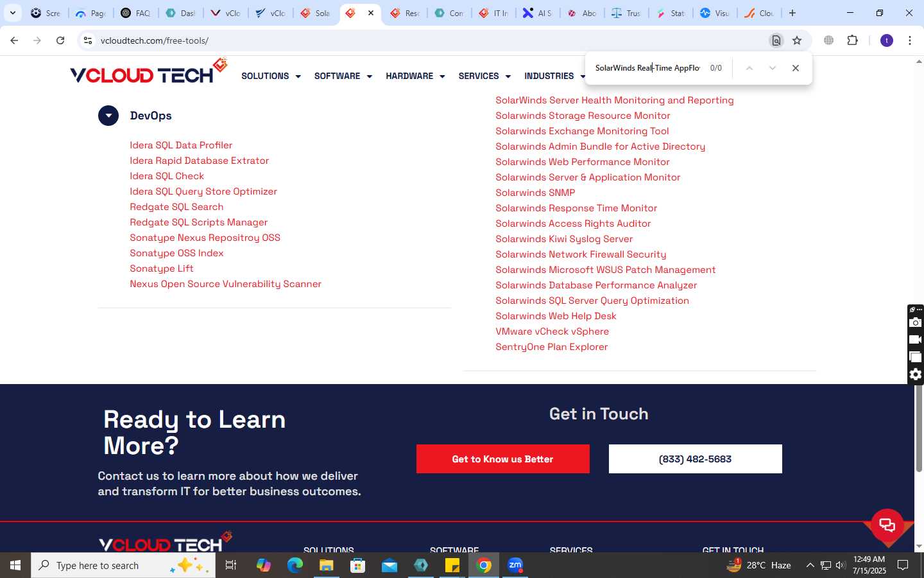Open the Idera SQL Data Profiler link
This screenshot has width=924, height=578.
point(181,145)
